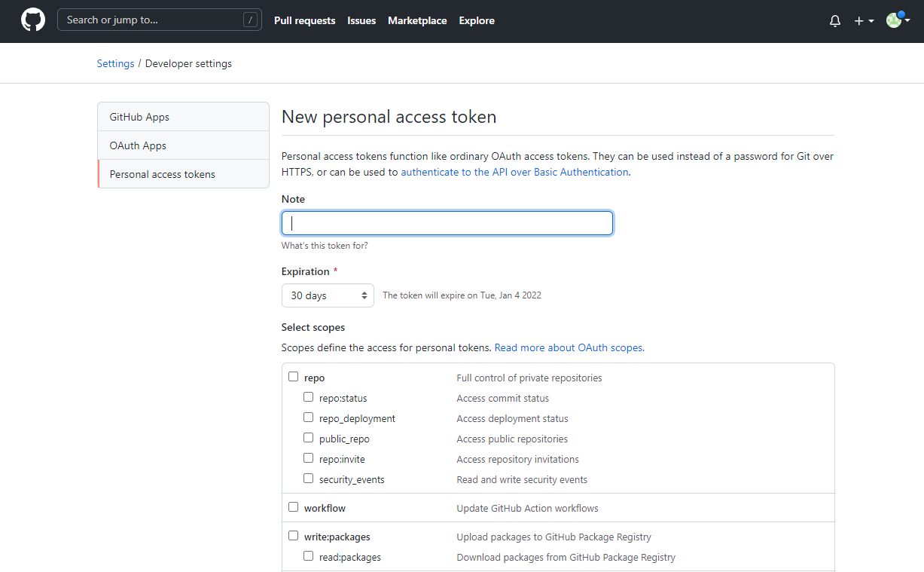Focus the Note text field
Viewport: 924px width, 572px height.
point(447,223)
